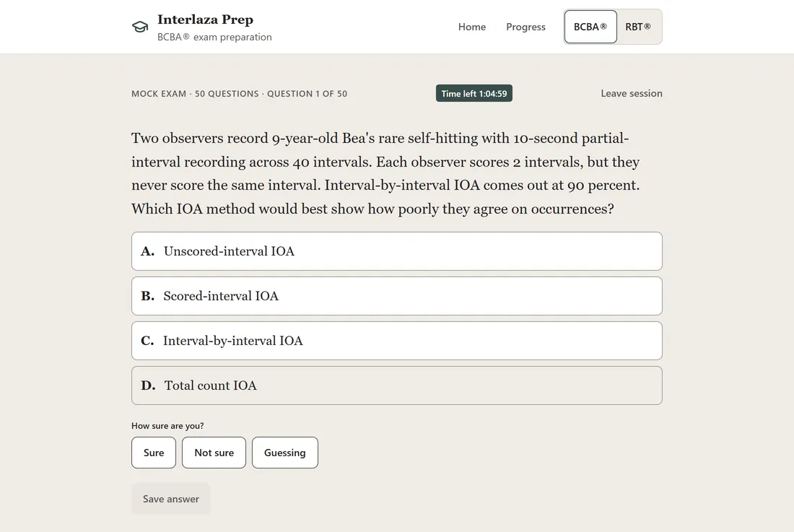Select answer B Scored-interval IOA
This screenshot has width=794, height=532.
pyautogui.click(x=397, y=296)
